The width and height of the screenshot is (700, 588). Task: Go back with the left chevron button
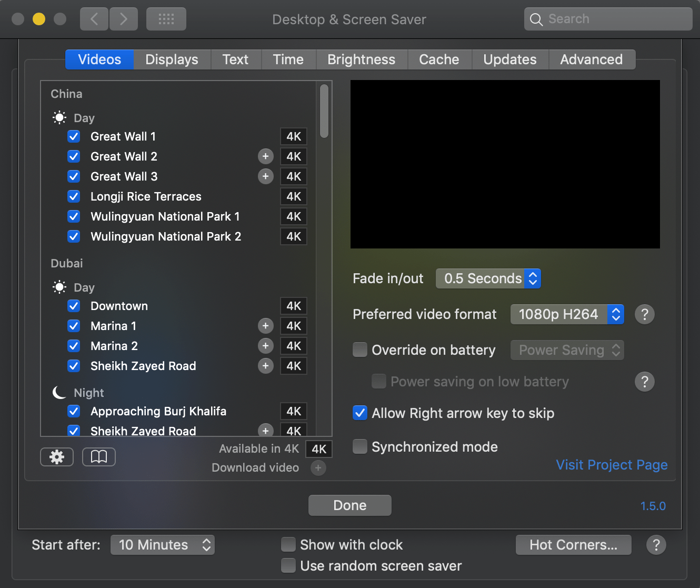pos(94,19)
